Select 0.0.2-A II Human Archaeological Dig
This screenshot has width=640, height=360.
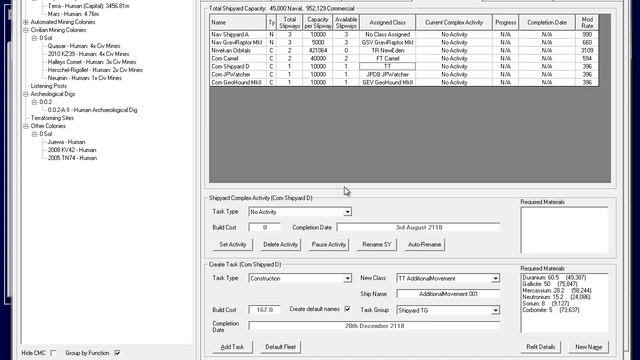pos(92,110)
